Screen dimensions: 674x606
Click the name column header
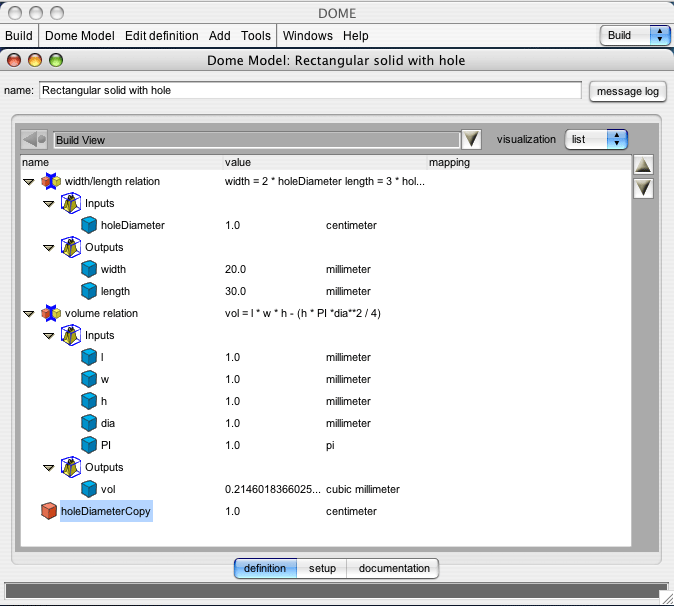pyautogui.click(x=121, y=162)
